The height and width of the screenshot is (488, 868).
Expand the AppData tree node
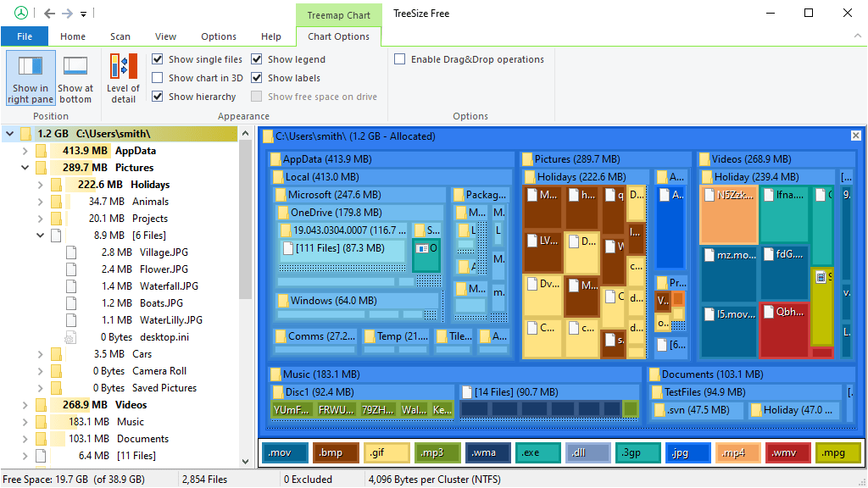pos(25,151)
